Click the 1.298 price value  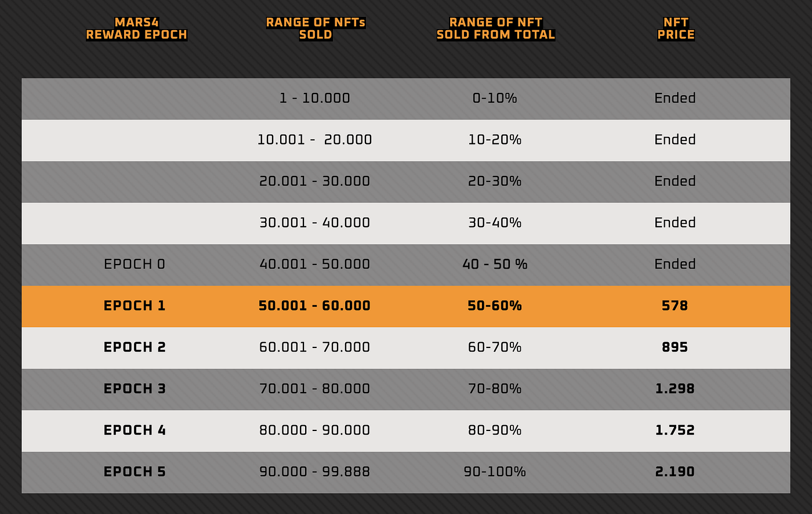(675, 389)
